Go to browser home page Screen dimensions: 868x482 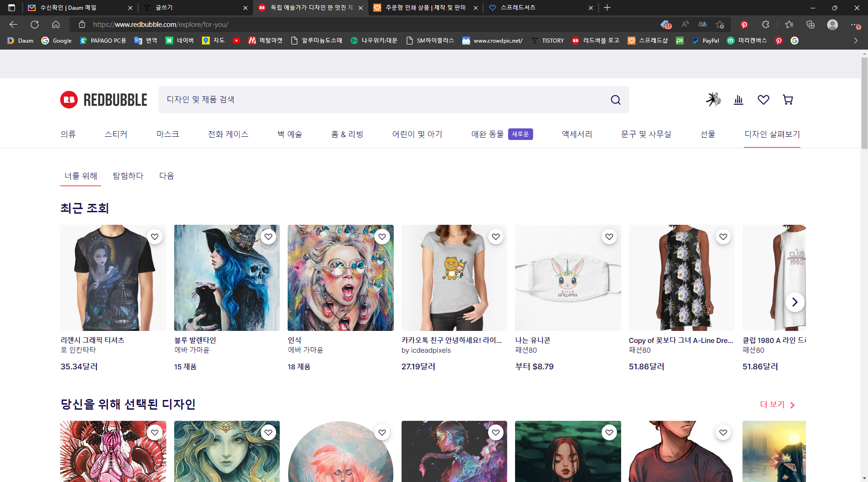[56, 25]
